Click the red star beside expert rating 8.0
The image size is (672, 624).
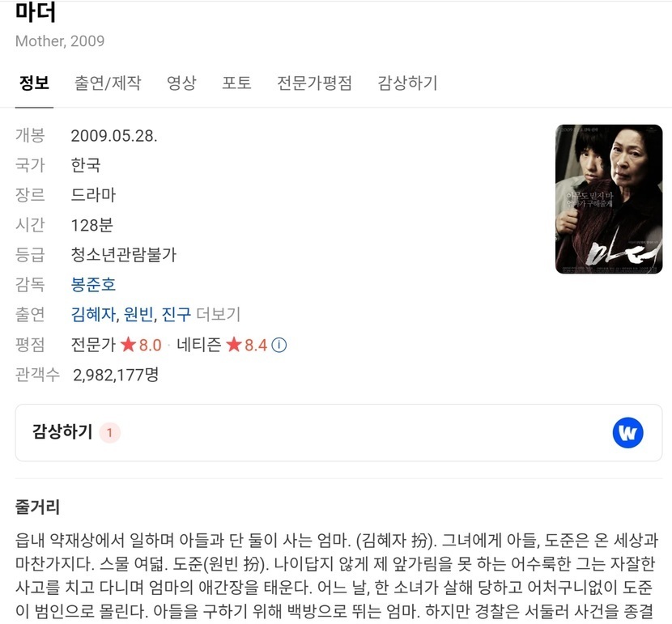[128, 344]
